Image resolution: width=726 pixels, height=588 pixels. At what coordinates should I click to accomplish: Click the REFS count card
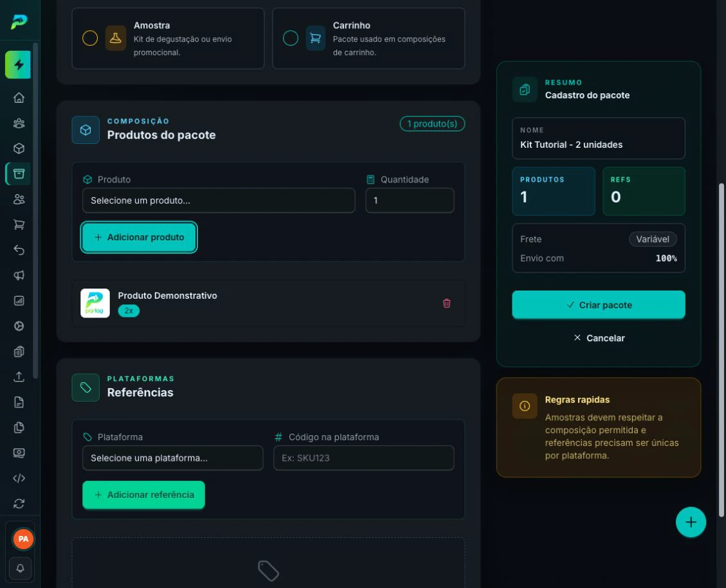click(644, 191)
